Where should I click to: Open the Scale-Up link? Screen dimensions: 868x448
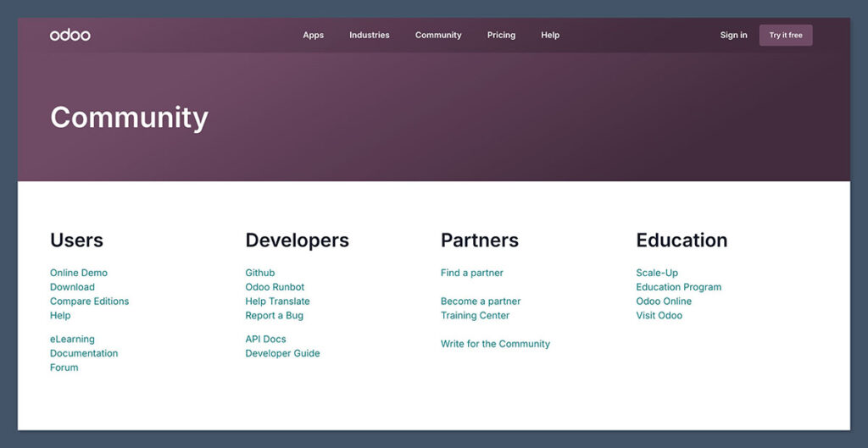[x=657, y=273]
